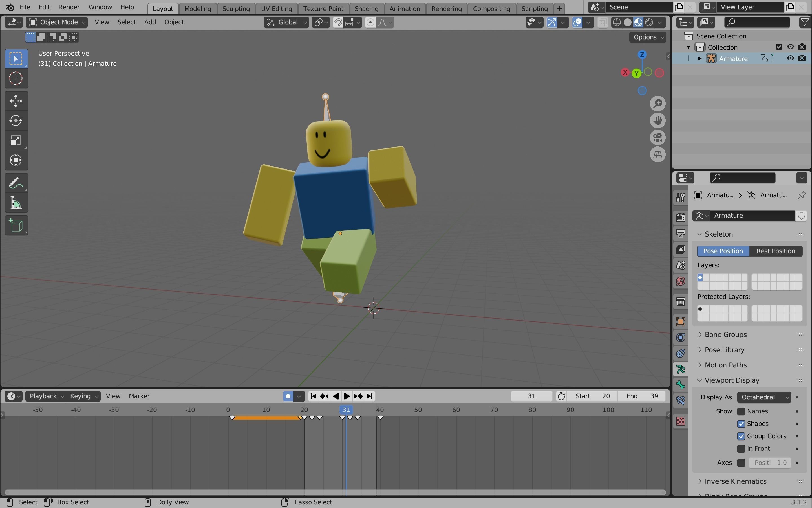The height and width of the screenshot is (508, 812).
Task: Open the Object Constraints properties tab
Action: click(x=680, y=353)
